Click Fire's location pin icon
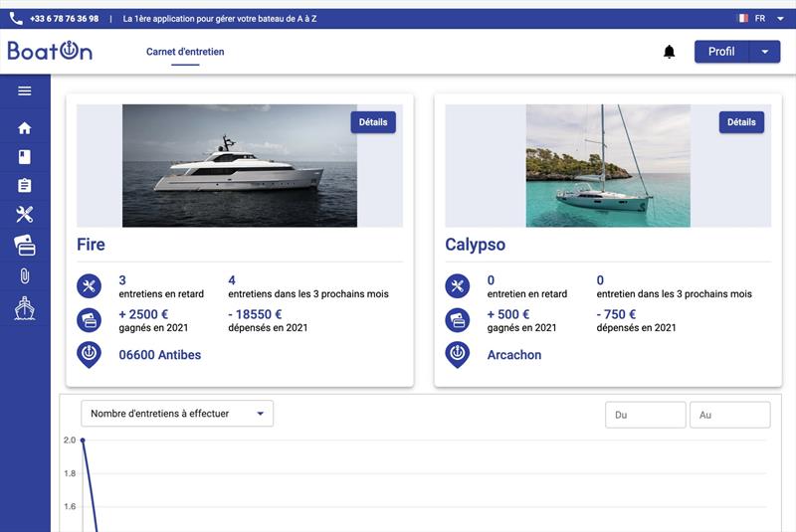Viewport: 796px width, 532px height. point(89,354)
